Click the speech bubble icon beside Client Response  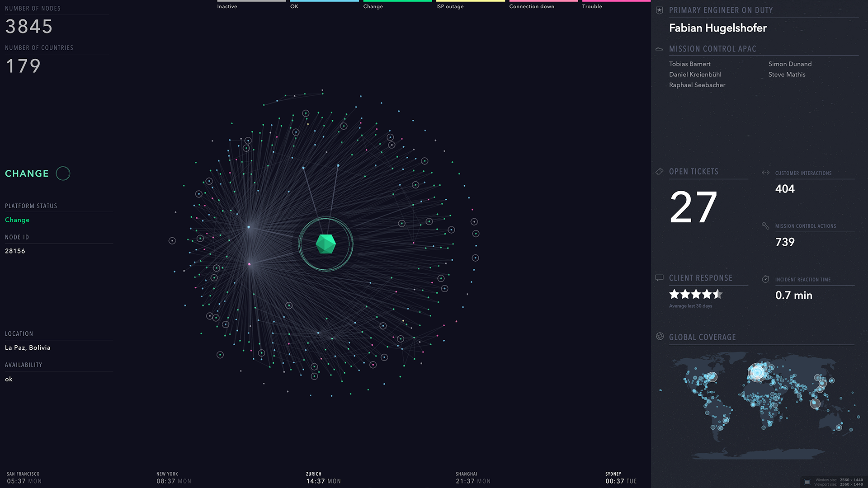tap(659, 278)
